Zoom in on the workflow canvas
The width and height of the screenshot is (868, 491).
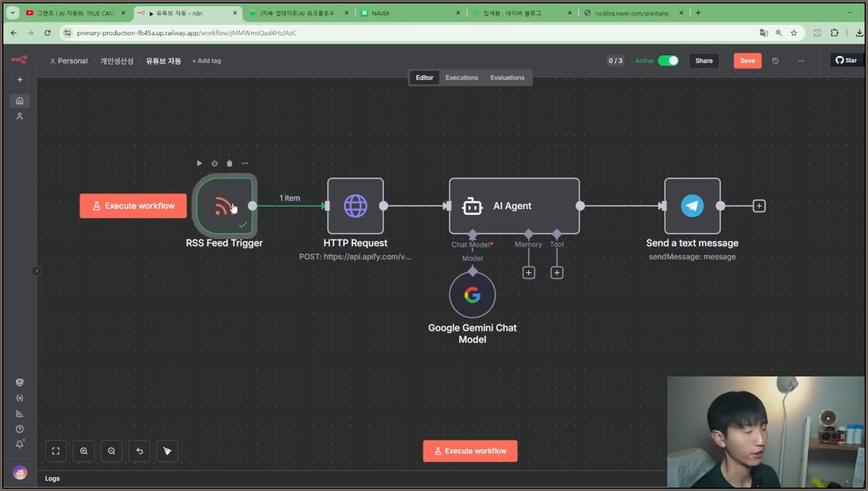point(84,451)
